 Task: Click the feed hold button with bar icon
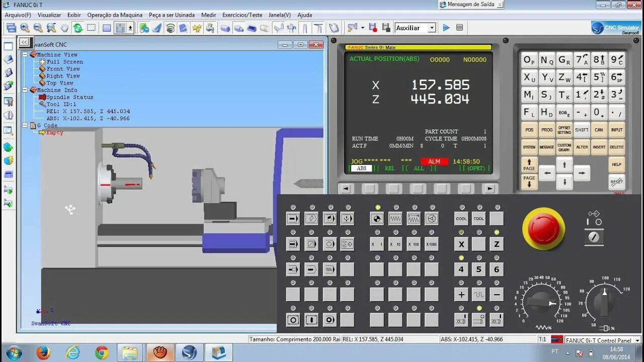click(311, 320)
